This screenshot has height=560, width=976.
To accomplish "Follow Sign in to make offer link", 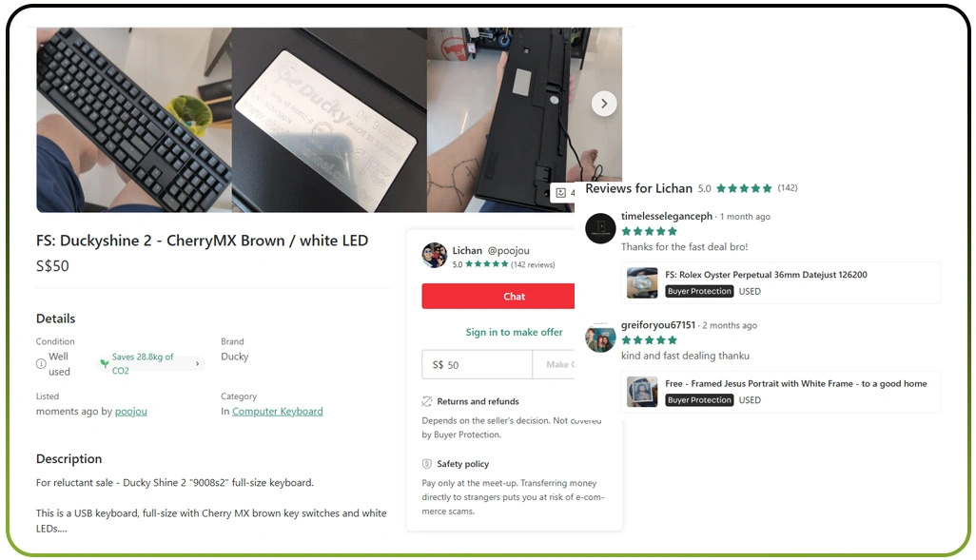I will 514,332.
